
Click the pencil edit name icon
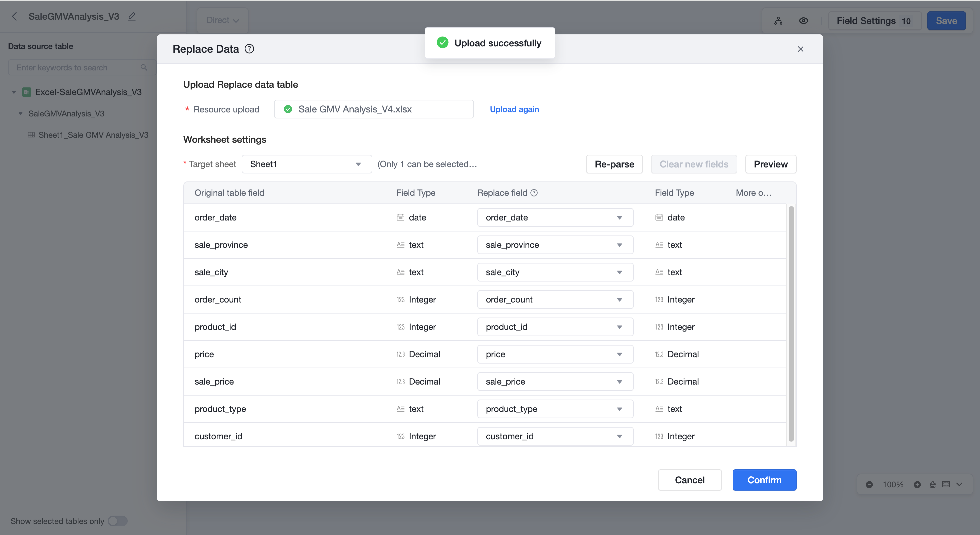132,16
